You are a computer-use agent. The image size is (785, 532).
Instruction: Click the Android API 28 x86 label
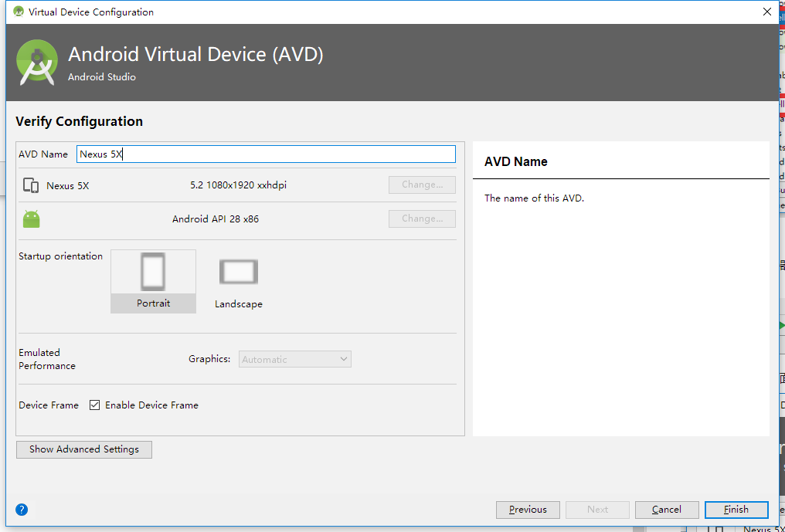point(216,219)
